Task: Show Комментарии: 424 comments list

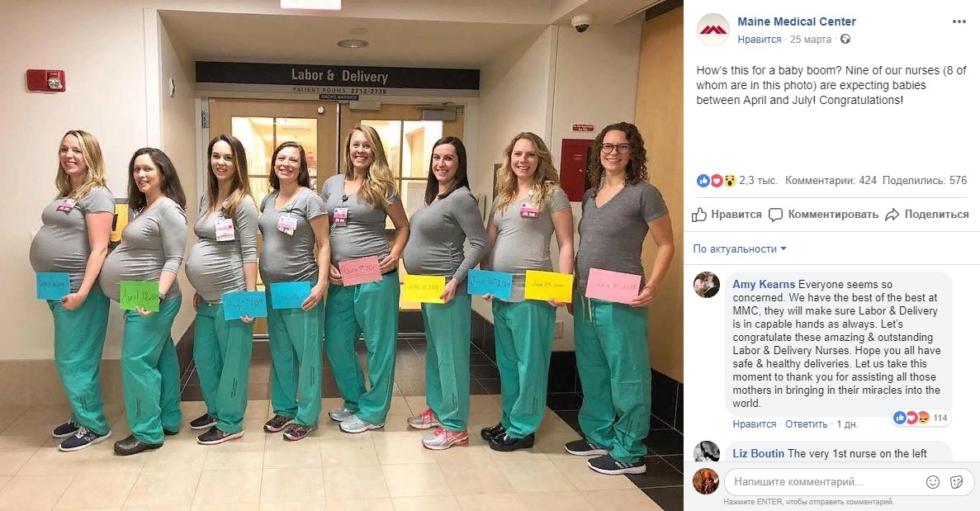Action: pyautogui.click(x=831, y=181)
